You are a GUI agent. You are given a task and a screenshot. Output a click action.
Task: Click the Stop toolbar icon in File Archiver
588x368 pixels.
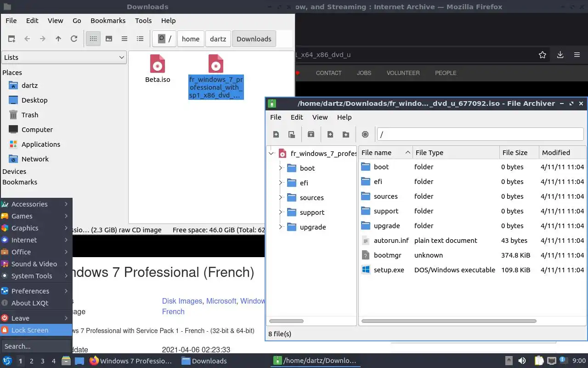pyautogui.click(x=365, y=134)
